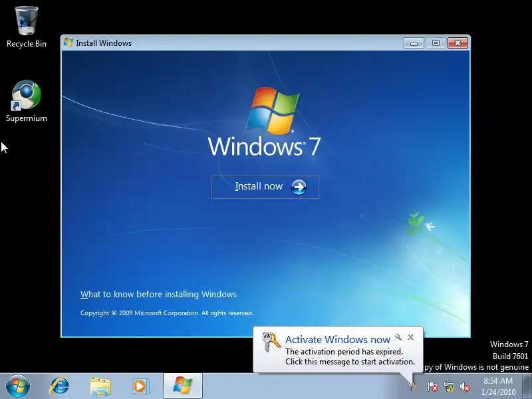This screenshot has height=399, width=532.
Task: Open the network tray icon
Action: tap(448, 386)
